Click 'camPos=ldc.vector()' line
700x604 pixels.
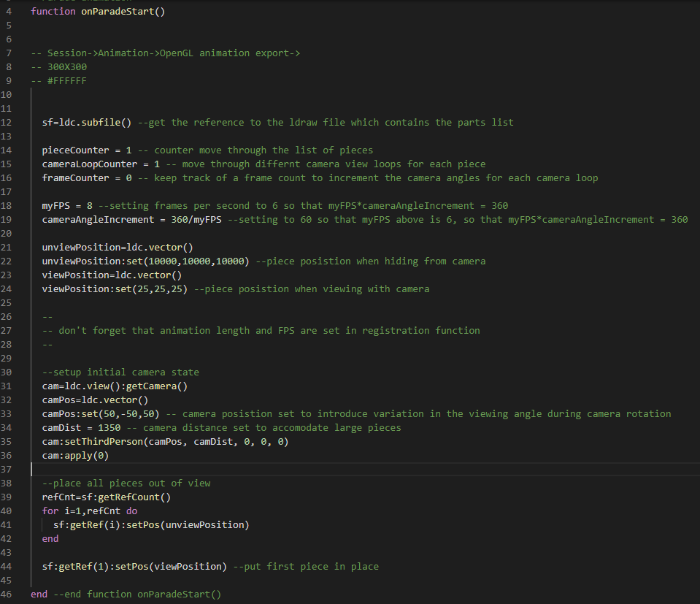tap(95, 400)
